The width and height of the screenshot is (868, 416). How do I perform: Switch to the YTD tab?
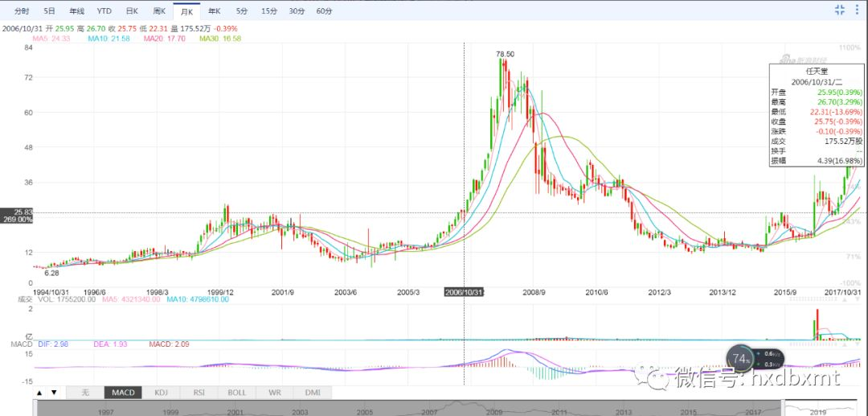[104, 11]
